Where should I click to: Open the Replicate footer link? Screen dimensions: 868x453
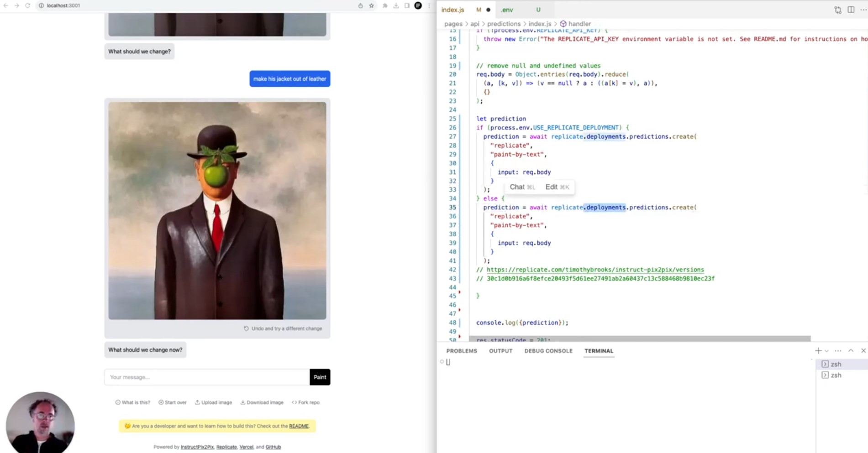click(226, 447)
